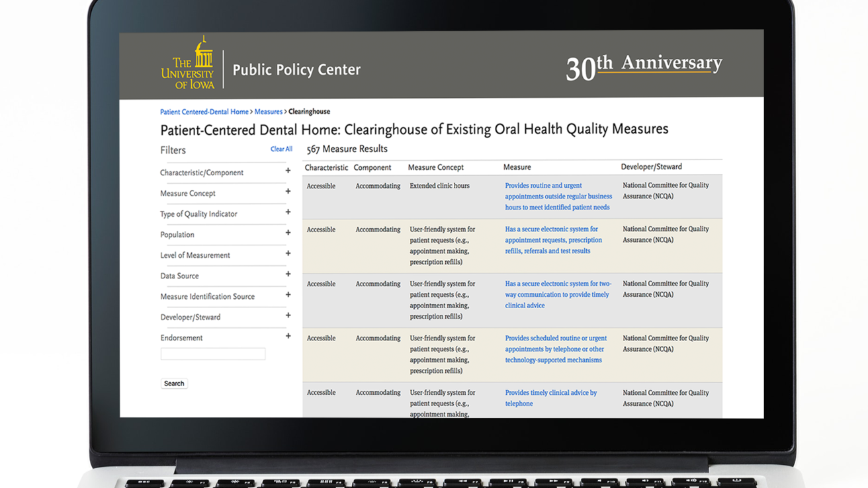Click the Clear All link
The width and height of the screenshot is (868, 488).
281,149
